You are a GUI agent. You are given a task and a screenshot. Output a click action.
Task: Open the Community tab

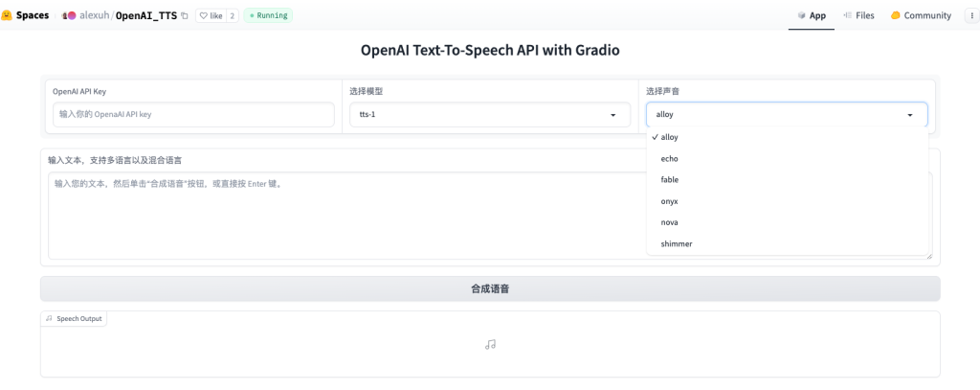click(x=921, y=15)
